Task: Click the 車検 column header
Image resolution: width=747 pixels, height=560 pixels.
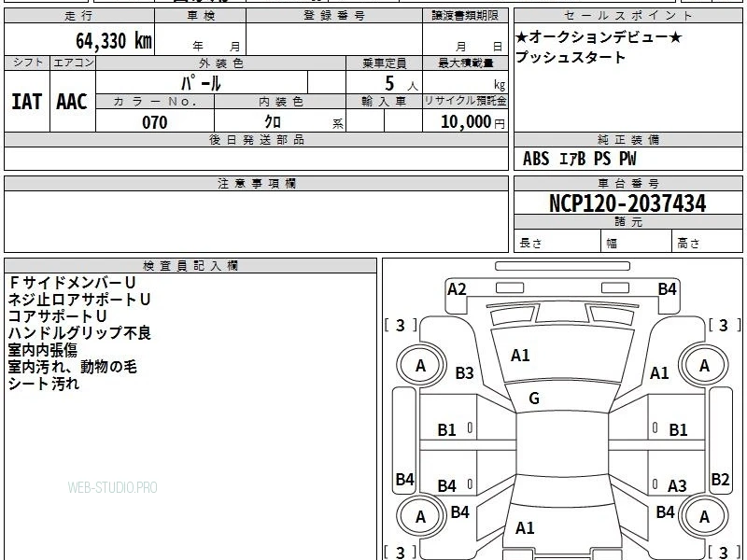Action: [201, 16]
